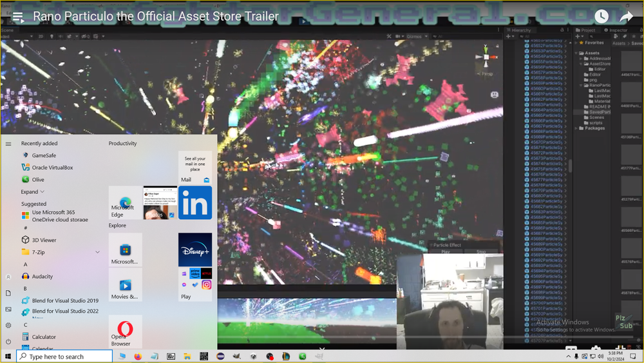Open the QR-style icon on the taskbar
The width and height of the screenshot is (644, 363).
pos(204,357)
